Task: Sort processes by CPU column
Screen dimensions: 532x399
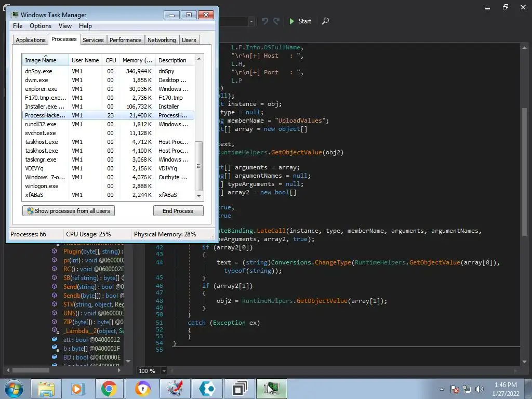Action: coord(111,60)
